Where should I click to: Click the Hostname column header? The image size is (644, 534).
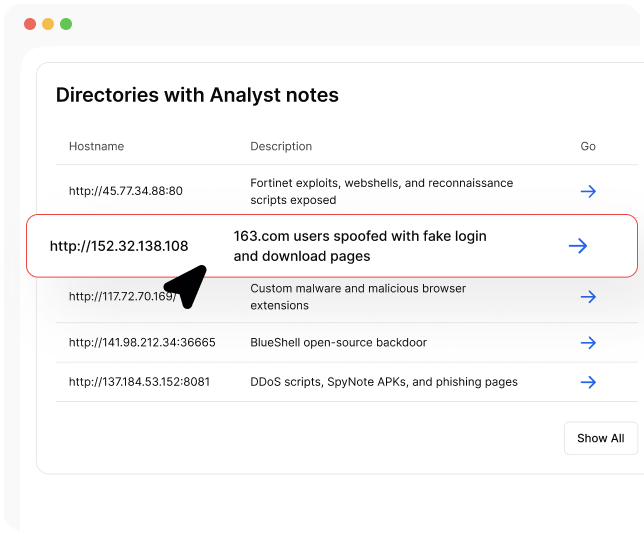click(96, 146)
